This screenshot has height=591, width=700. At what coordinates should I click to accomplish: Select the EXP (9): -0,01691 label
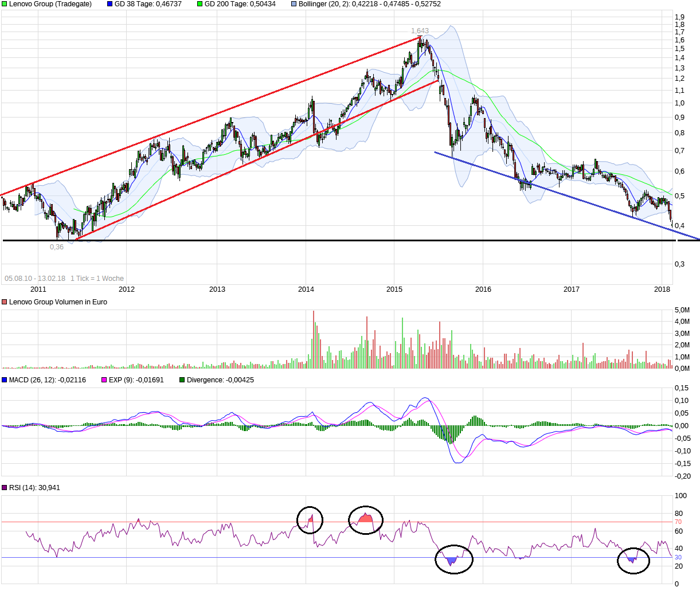pos(136,380)
